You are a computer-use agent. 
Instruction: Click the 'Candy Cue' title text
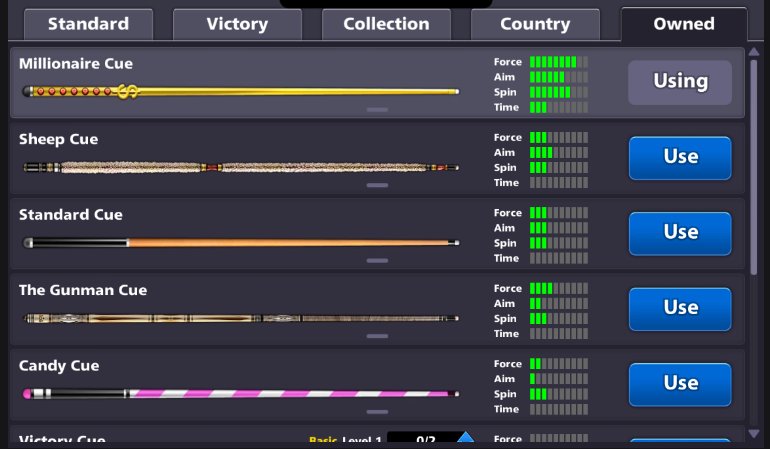[x=59, y=366]
